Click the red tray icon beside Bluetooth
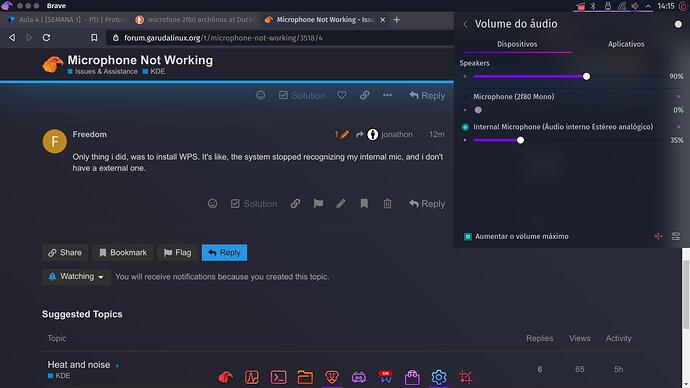The width and height of the screenshot is (690, 388). tap(581, 6)
